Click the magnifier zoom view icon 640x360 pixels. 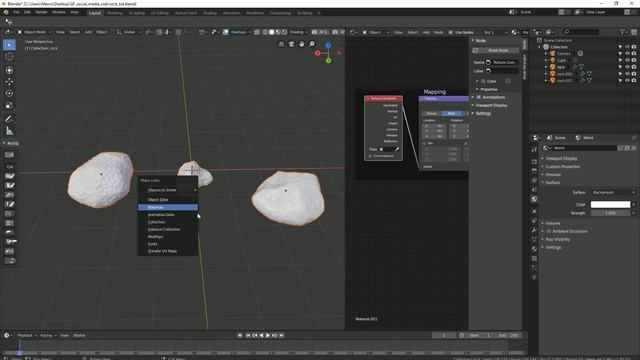(312, 44)
